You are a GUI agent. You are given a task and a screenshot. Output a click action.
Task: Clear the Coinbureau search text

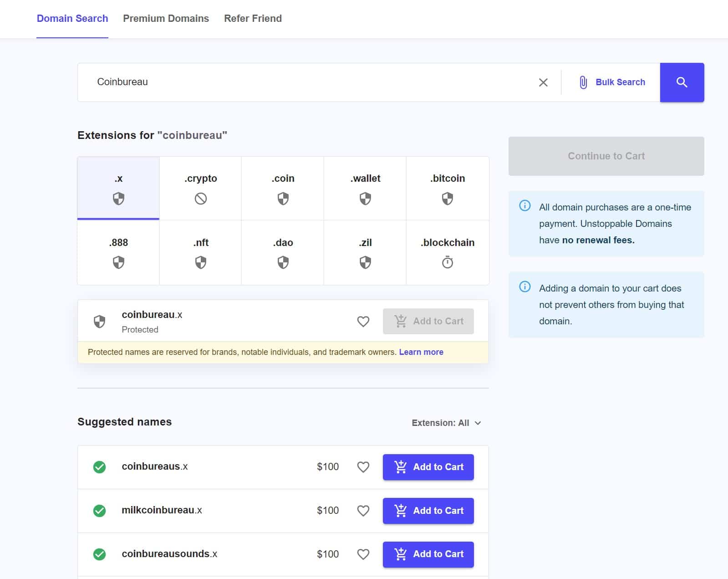click(x=543, y=82)
